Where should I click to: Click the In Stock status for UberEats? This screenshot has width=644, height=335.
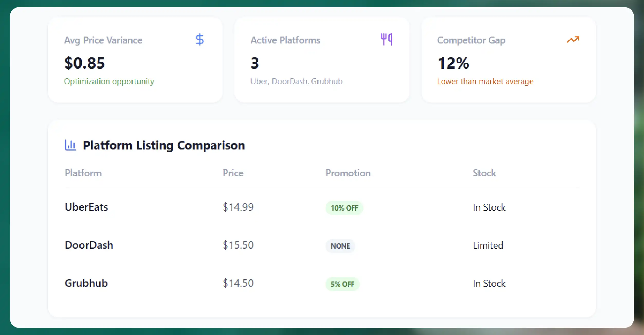tap(489, 207)
